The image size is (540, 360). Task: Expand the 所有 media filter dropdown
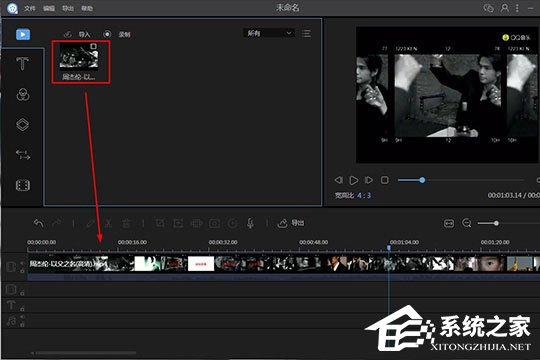click(x=269, y=33)
